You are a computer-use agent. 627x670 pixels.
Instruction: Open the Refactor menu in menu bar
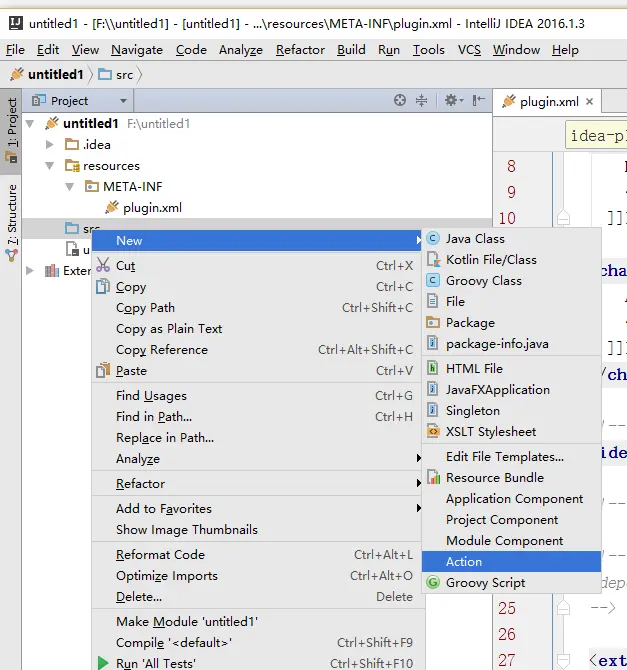point(300,49)
